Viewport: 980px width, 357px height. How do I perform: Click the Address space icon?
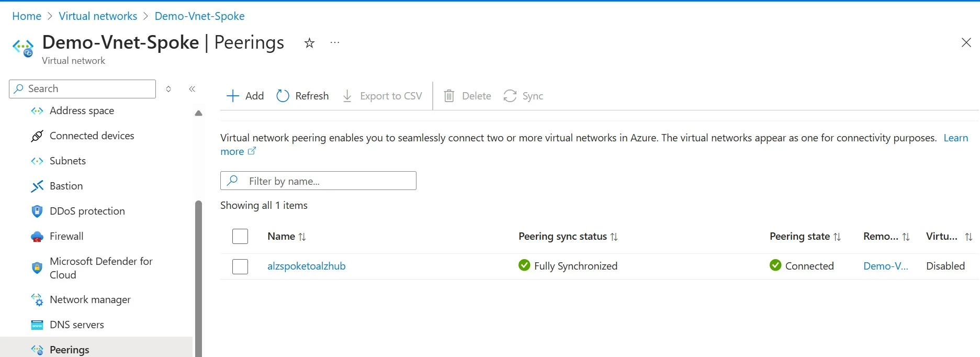(x=37, y=110)
